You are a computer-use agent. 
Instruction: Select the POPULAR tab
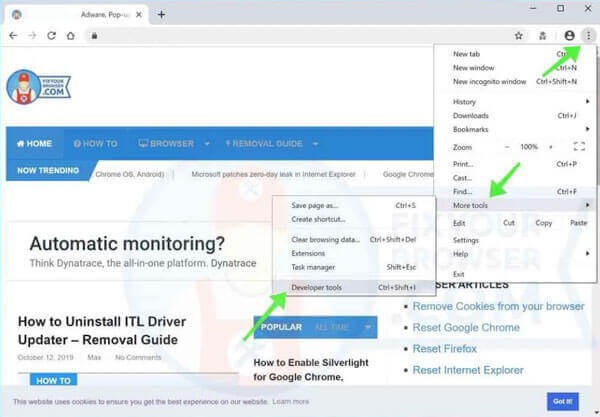(x=281, y=327)
